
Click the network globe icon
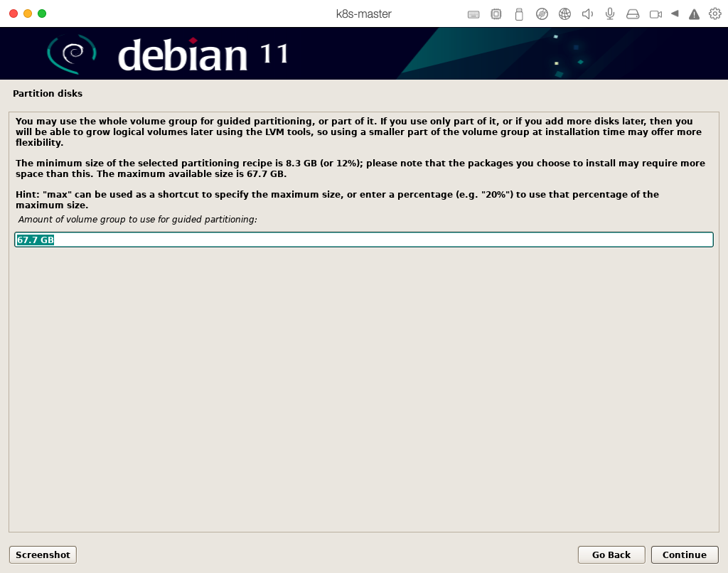coord(564,14)
